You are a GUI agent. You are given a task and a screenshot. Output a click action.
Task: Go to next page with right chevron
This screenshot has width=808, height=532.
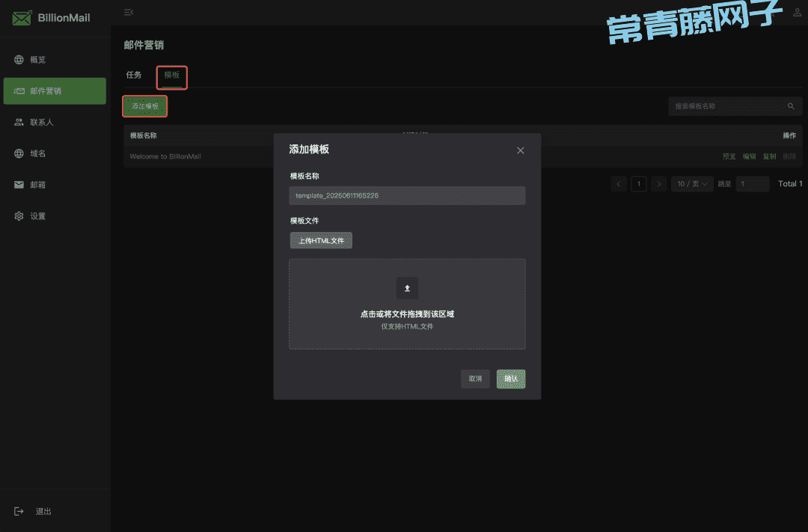[658, 184]
